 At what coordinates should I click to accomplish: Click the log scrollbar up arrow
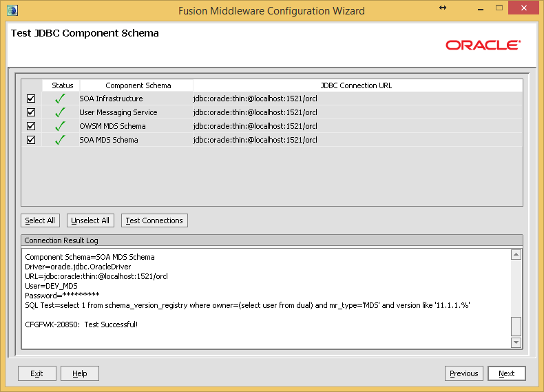516,254
